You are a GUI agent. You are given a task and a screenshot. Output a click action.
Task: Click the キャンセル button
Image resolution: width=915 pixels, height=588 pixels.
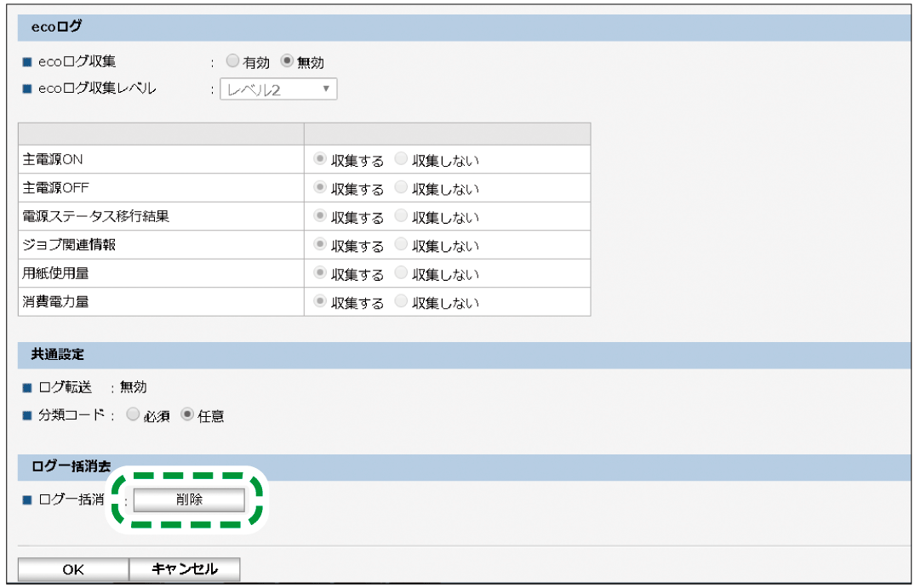tap(184, 569)
